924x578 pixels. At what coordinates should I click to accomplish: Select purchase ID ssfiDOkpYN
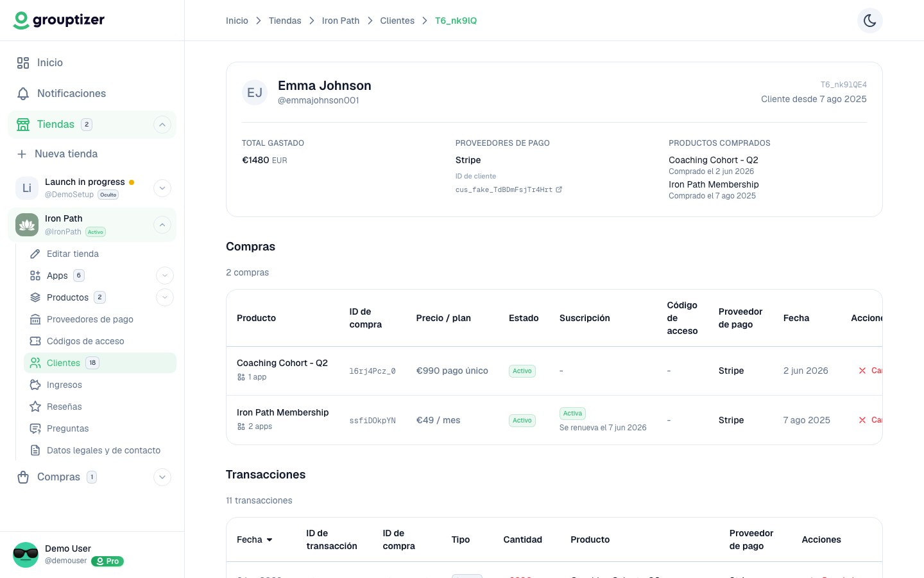click(372, 421)
